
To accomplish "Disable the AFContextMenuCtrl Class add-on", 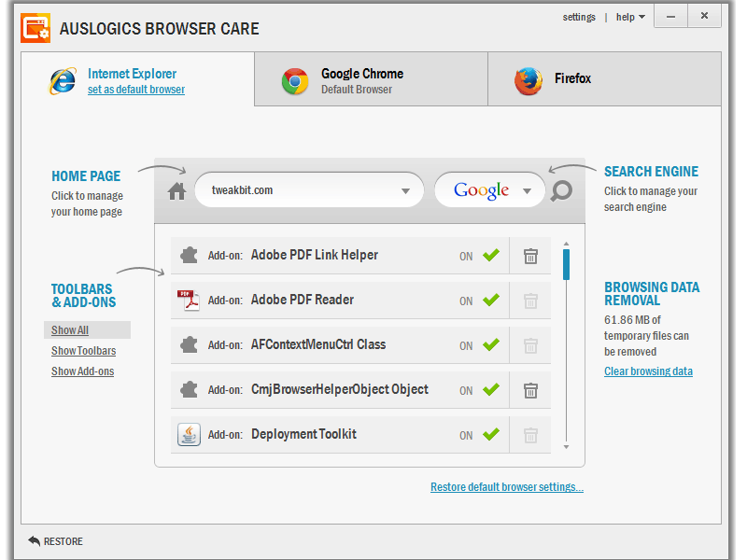I will (x=491, y=344).
